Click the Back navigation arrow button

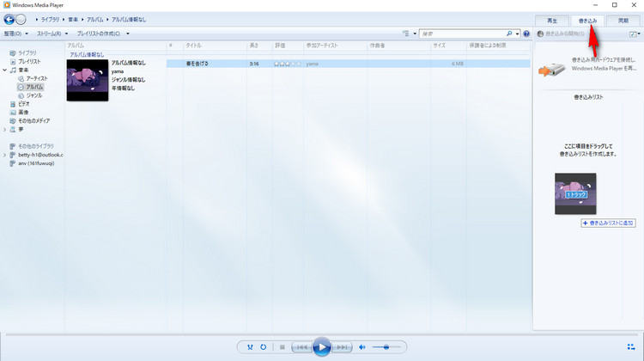[x=9, y=19]
